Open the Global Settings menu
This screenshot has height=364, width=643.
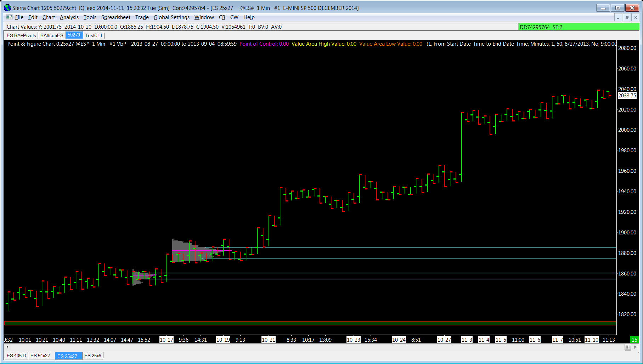[x=171, y=17]
